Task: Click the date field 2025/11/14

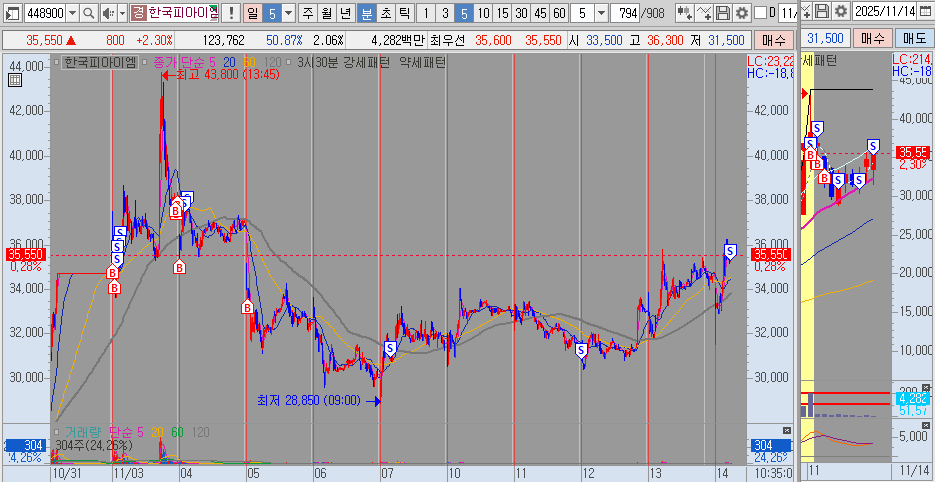Action: click(x=886, y=12)
